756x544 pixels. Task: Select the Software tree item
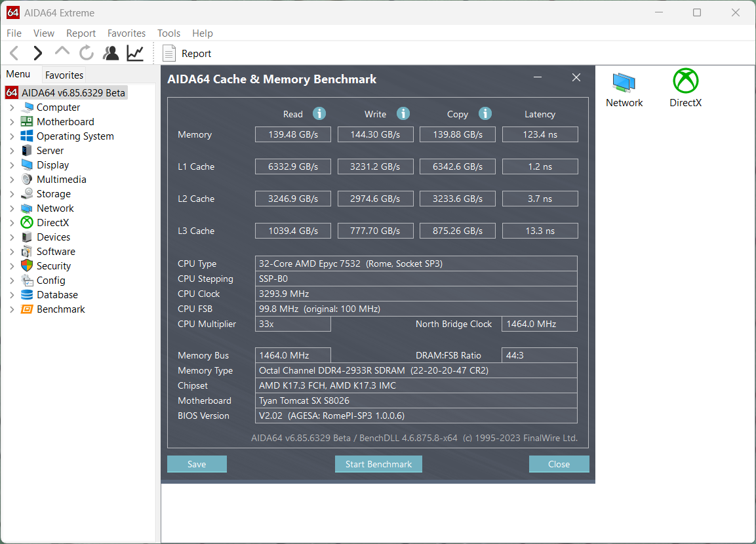[x=56, y=252]
